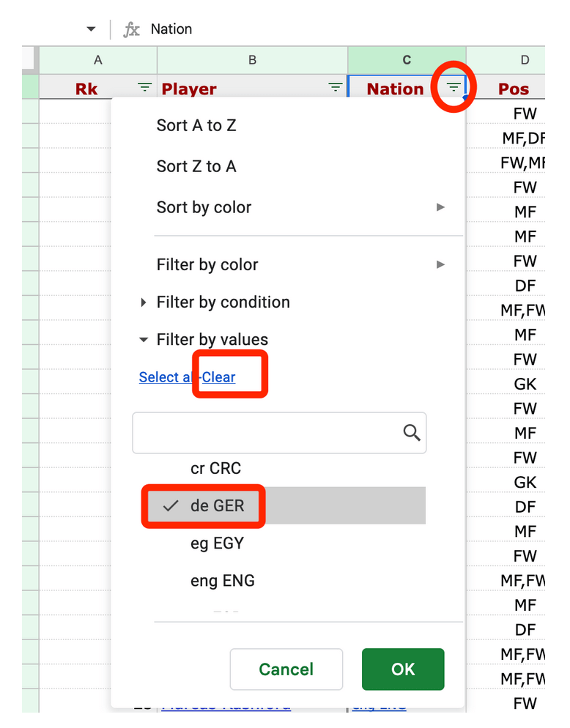Choose Sort A to Z
The width and height of the screenshot is (570, 728).
(196, 125)
